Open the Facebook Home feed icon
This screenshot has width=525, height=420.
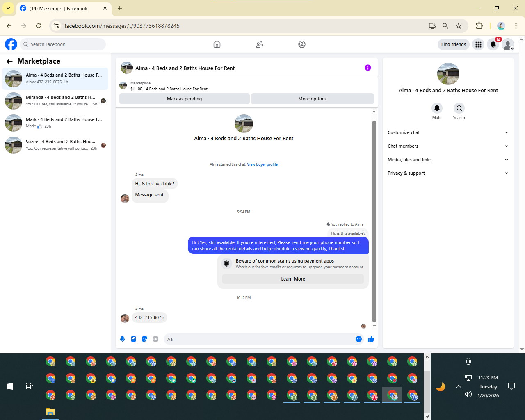(217, 44)
